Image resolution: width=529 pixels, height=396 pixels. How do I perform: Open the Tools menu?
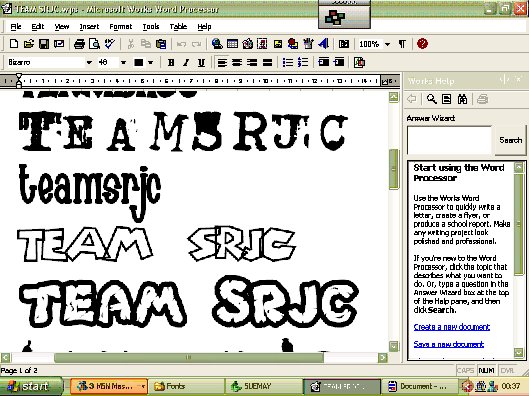[151, 26]
